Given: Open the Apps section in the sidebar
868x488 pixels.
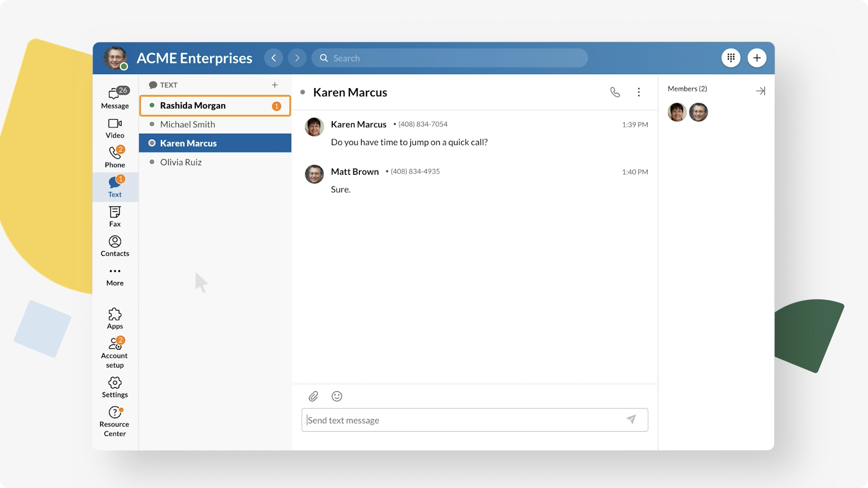Looking at the screenshot, I should (x=115, y=317).
